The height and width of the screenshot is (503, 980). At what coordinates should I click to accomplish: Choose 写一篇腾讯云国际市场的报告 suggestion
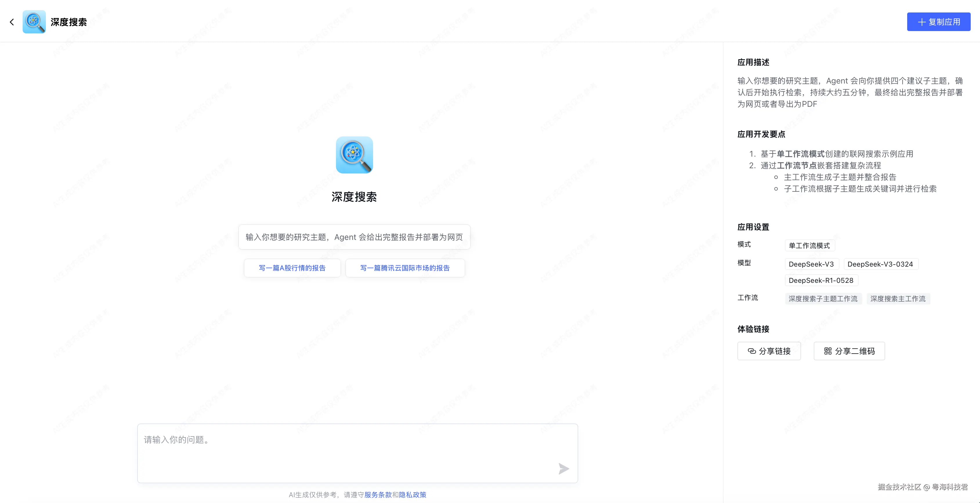[x=405, y=268]
